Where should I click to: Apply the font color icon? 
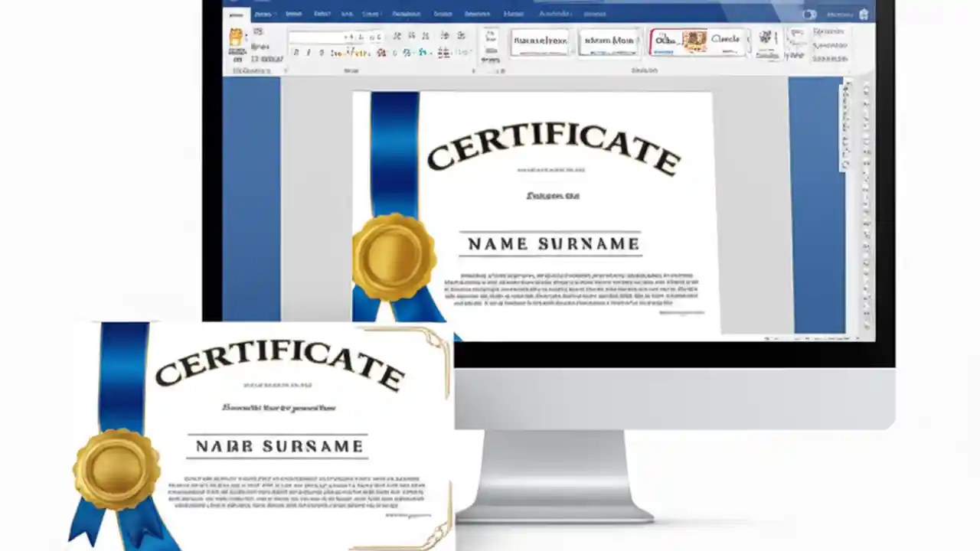point(420,52)
